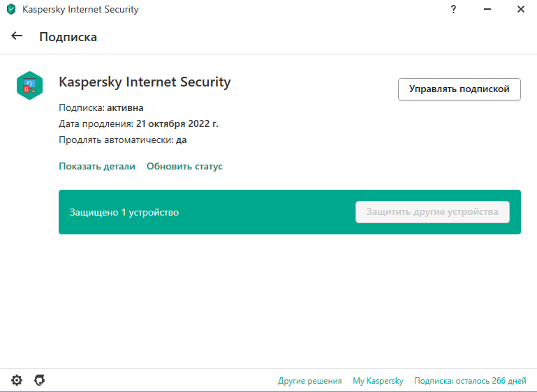The image size is (537, 392).
Task: Open My Kaspersky link
Action: (x=378, y=381)
